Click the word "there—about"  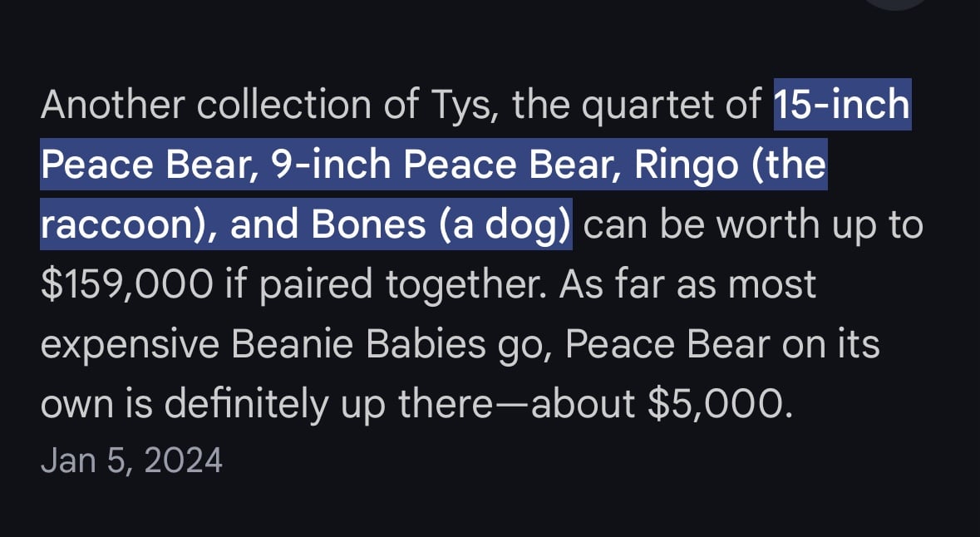pyautogui.click(x=516, y=405)
